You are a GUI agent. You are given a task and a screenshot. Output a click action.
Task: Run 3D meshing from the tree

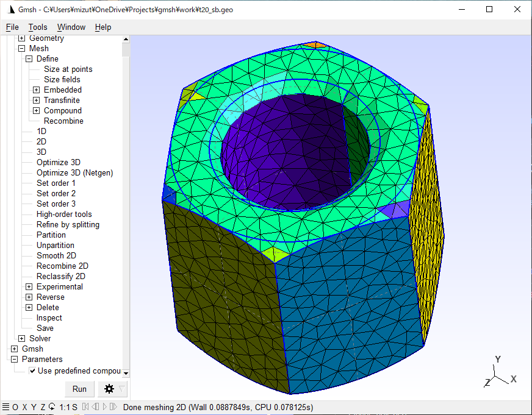41,152
